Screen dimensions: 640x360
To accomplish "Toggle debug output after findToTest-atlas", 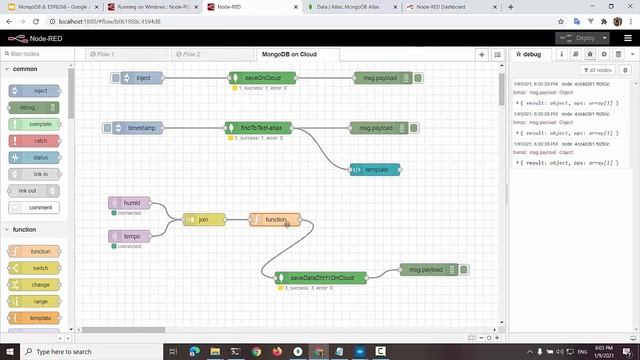I will pos(414,128).
